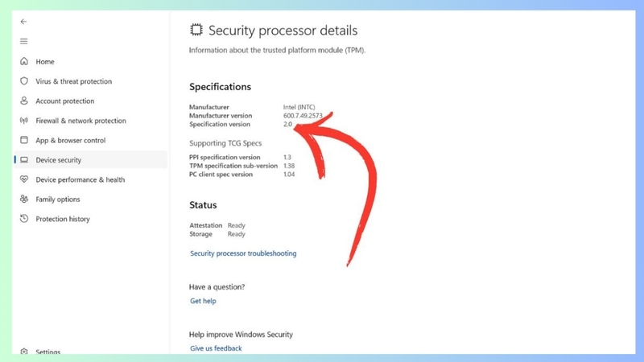This screenshot has height=362, width=644.
Task: Click the Home house icon
Action: click(24, 61)
